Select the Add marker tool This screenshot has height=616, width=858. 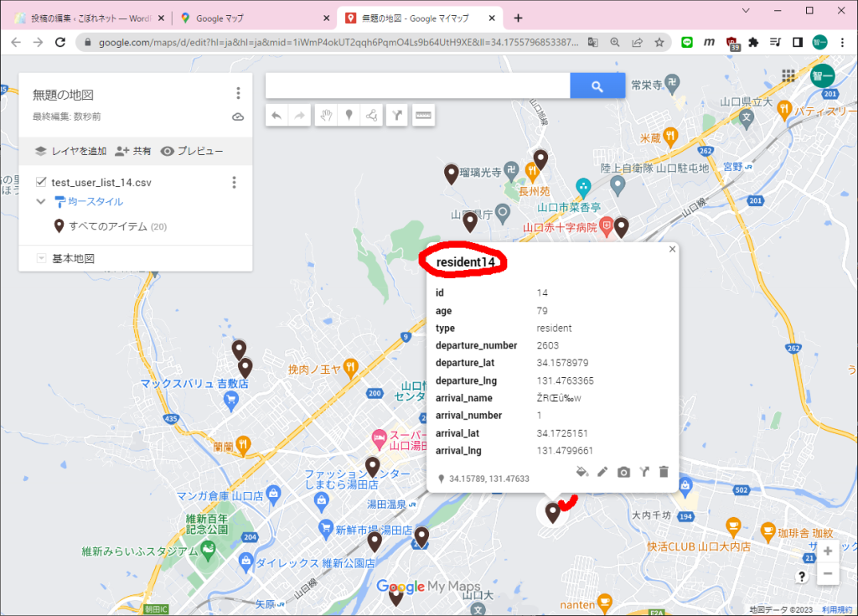coord(349,115)
